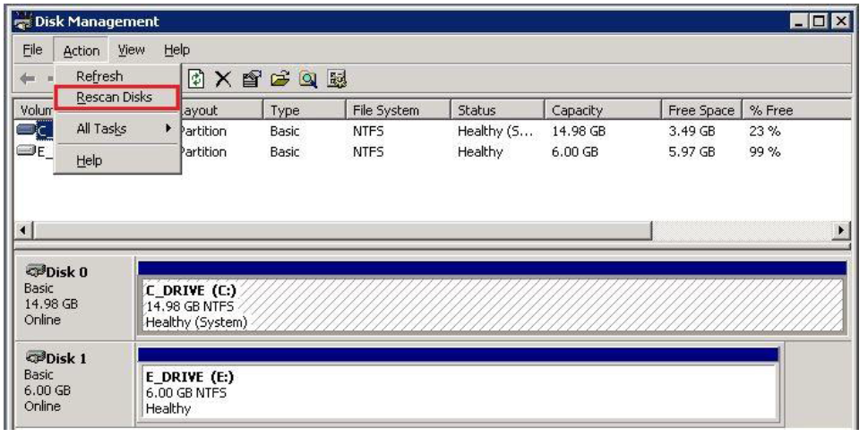Open the View menu
The image size is (868, 437).
(x=131, y=50)
